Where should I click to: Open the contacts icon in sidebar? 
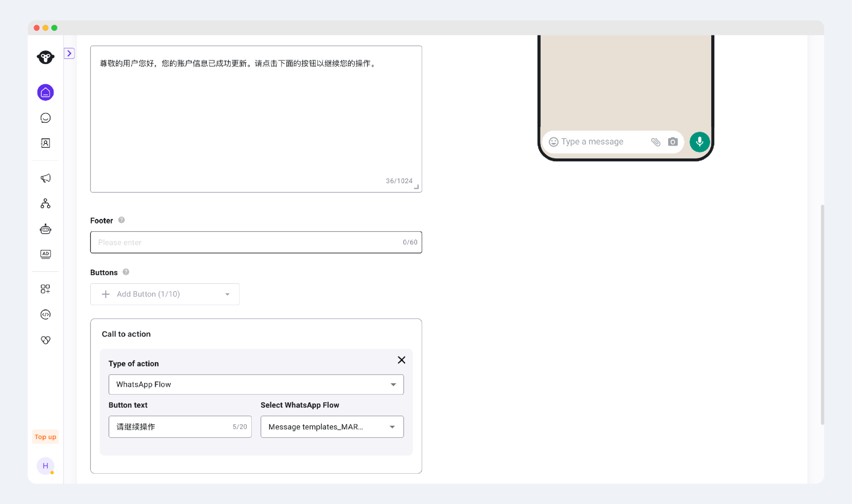pyautogui.click(x=45, y=143)
